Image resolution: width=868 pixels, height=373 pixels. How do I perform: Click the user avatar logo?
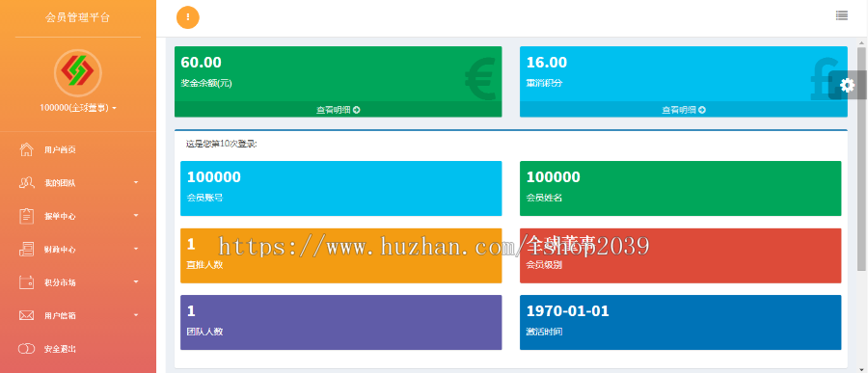(x=77, y=72)
